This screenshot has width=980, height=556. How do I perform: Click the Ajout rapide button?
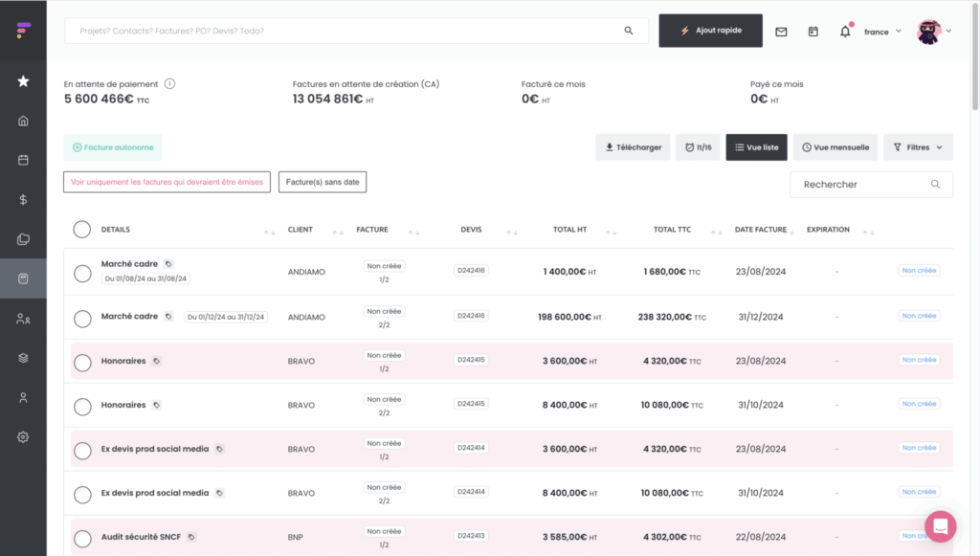pyautogui.click(x=710, y=31)
